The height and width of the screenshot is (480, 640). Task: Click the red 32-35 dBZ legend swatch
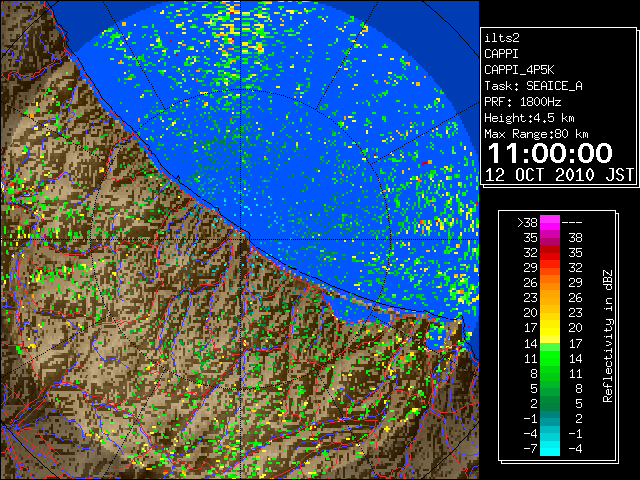tap(550, 253)
